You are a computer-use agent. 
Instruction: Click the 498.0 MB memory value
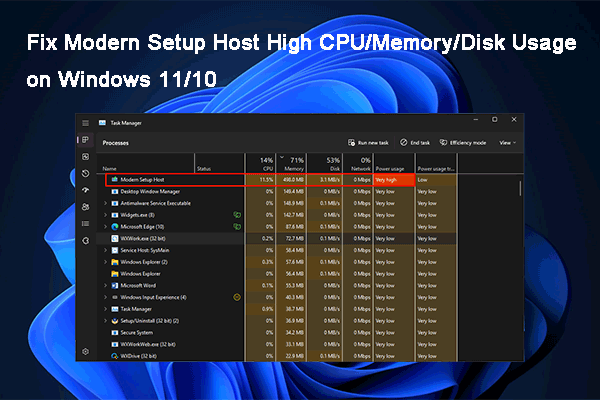[x=291, y=180]
